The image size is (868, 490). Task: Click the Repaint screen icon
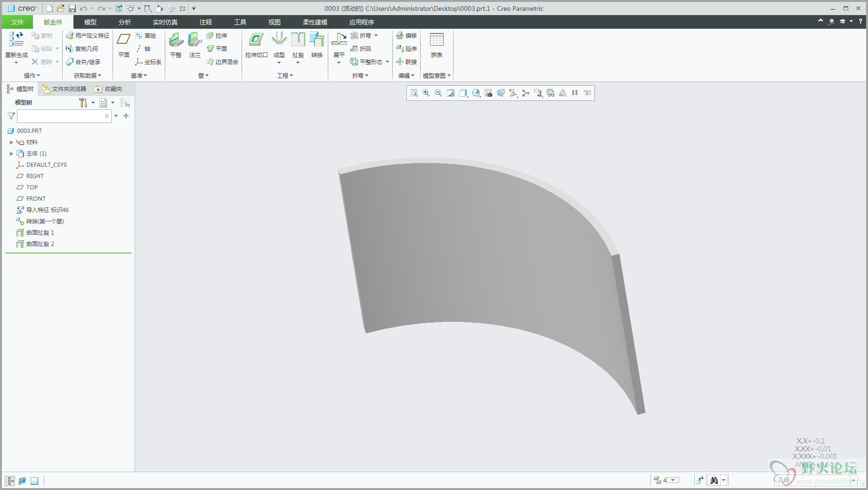click(x=451, y=93)
